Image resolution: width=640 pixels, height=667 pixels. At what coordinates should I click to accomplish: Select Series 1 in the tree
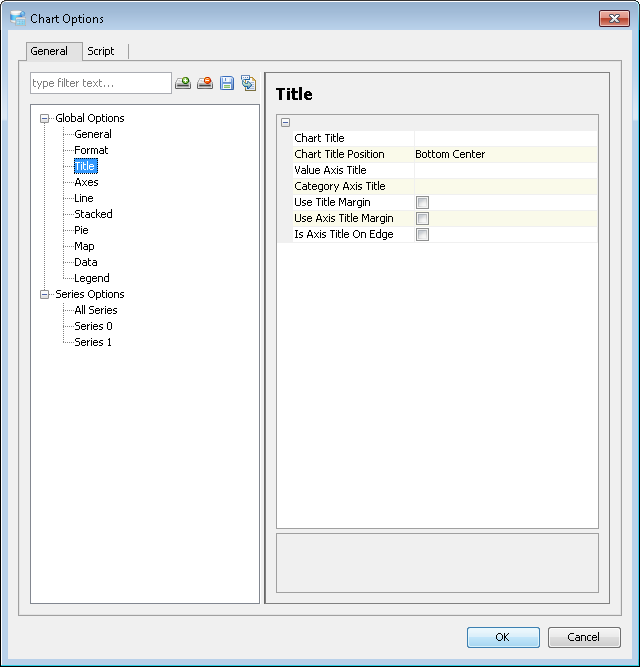pyautogui.click(x=93, y=342)
